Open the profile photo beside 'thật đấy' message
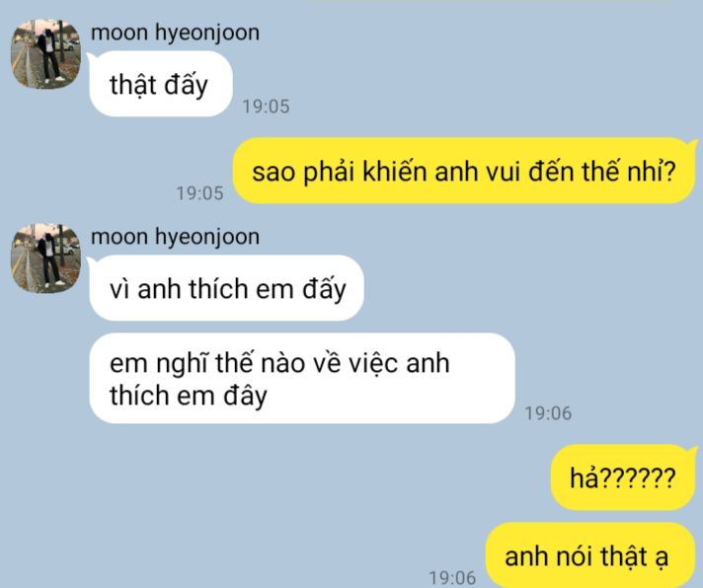This screenshot has height=588, width=703. pos(45,53)
